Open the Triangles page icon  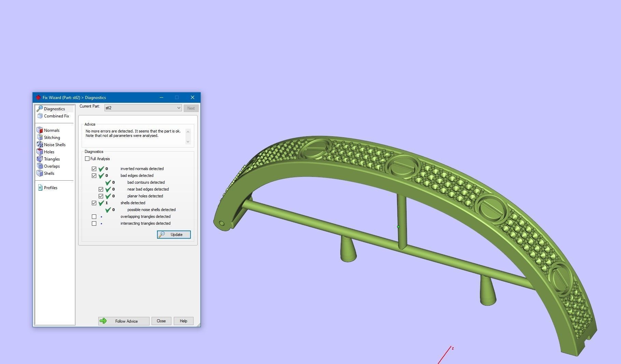(40, 159)
